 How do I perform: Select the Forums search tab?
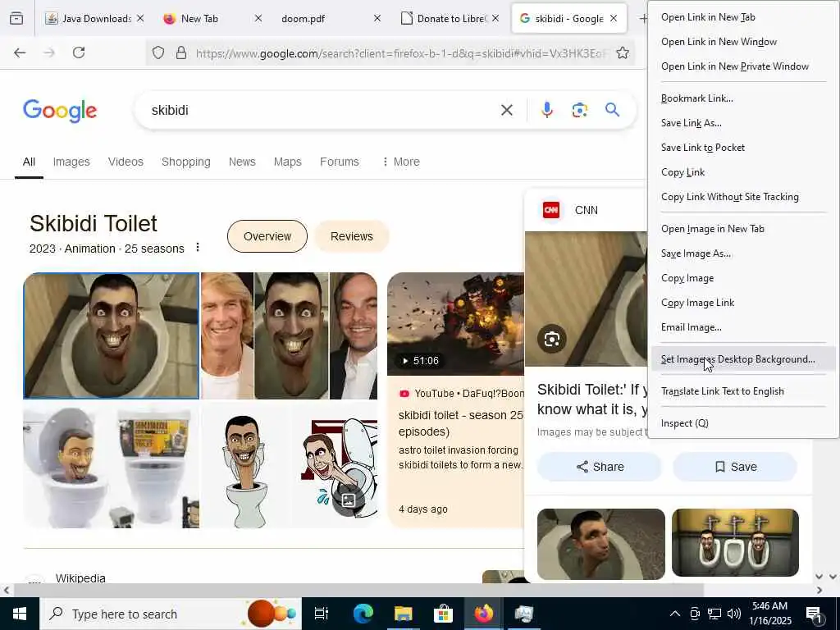tap(339, 162)
